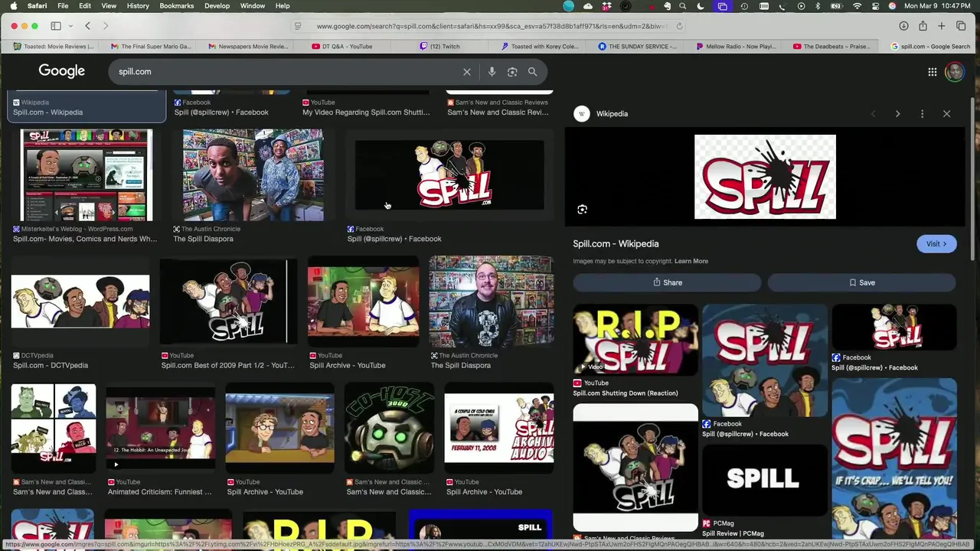The width and height of the screenshot is (980, 551).
Task: Open Spill Archive Audio February 11, 2008 thumbnail
Action: pyautogui.click(x=499, y=428)
